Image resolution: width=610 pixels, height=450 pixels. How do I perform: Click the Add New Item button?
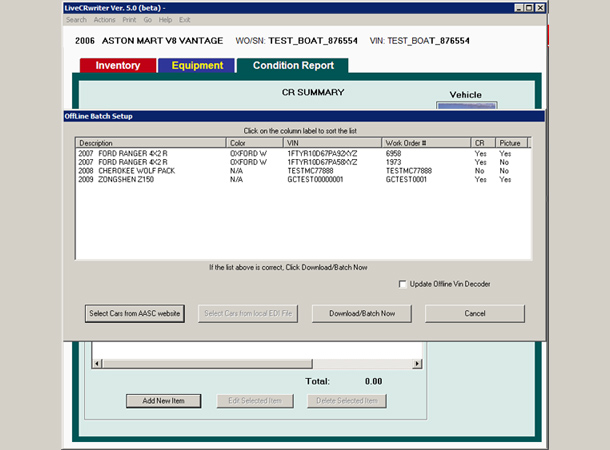tap(163, 401)
